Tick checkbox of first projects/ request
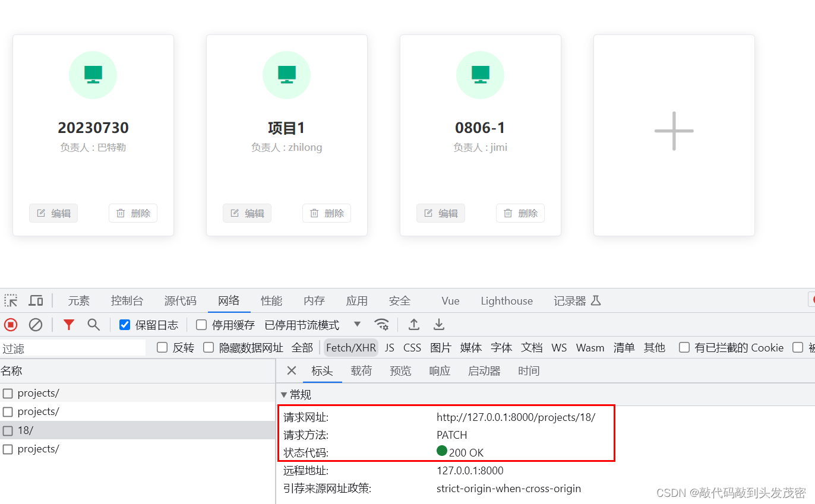 (x=8, y=393)
